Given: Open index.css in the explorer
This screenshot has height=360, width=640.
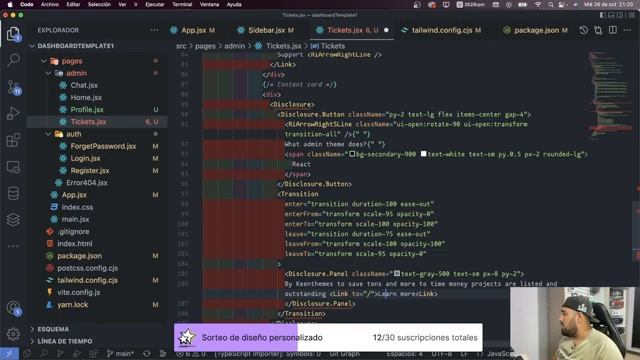Looking at the screenshot, I should [97, 207].
